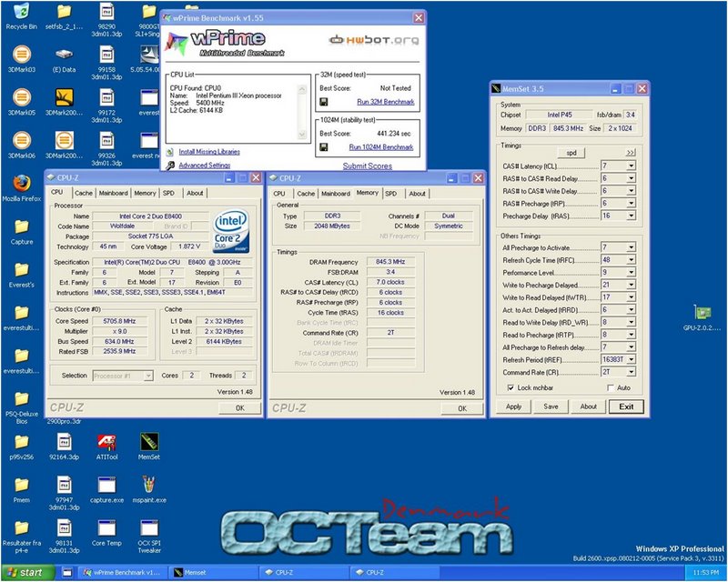Click the spd button in MemSet Timings
The width and height of the screenshot is (728, 582).
(x=571, y=153)
